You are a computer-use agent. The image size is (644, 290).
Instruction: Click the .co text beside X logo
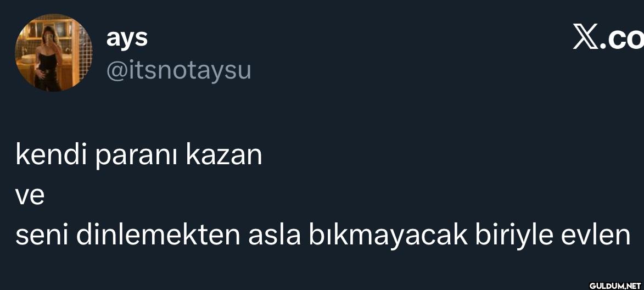[622, 41]
